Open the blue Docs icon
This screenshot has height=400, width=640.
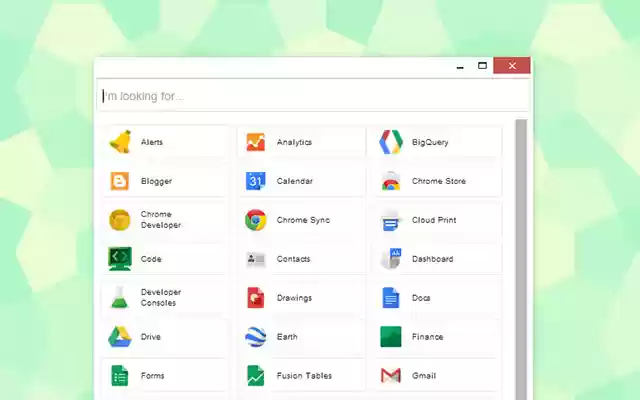point(391,298)
